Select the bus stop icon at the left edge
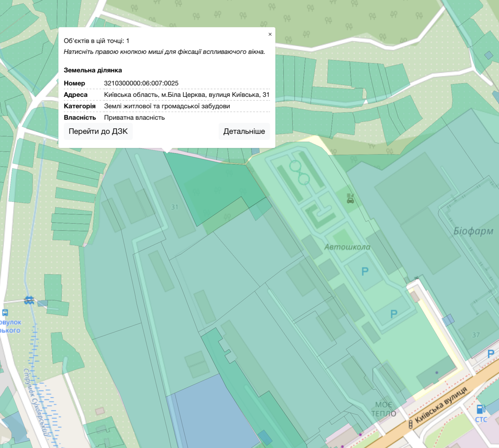This screenshot has height=448, width=499. click(x=5, y=312)
